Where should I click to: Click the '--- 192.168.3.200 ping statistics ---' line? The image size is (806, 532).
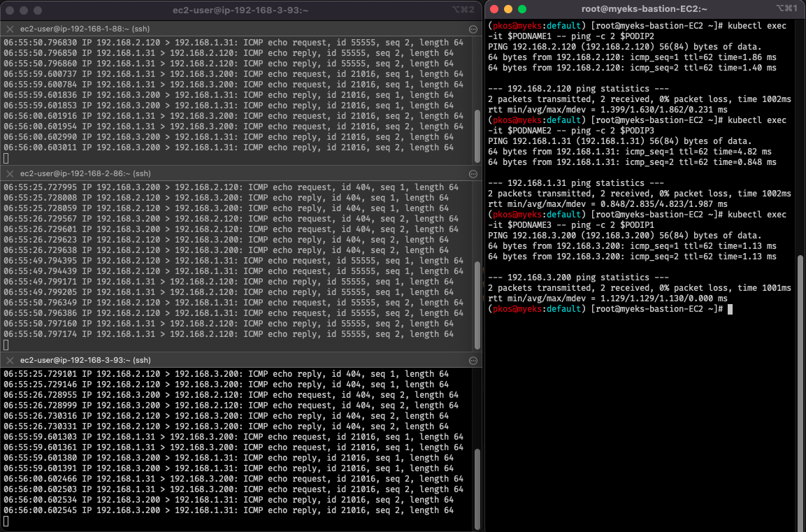tap(578, 278)
